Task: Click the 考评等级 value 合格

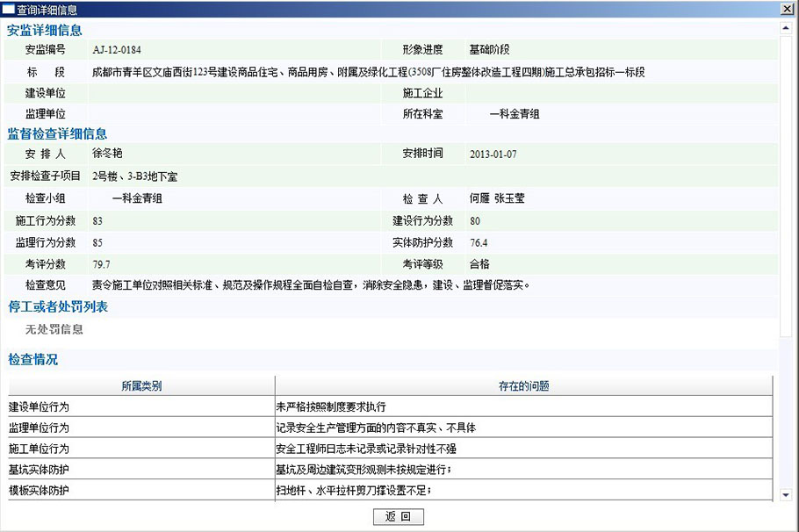Action: point(479,264)
